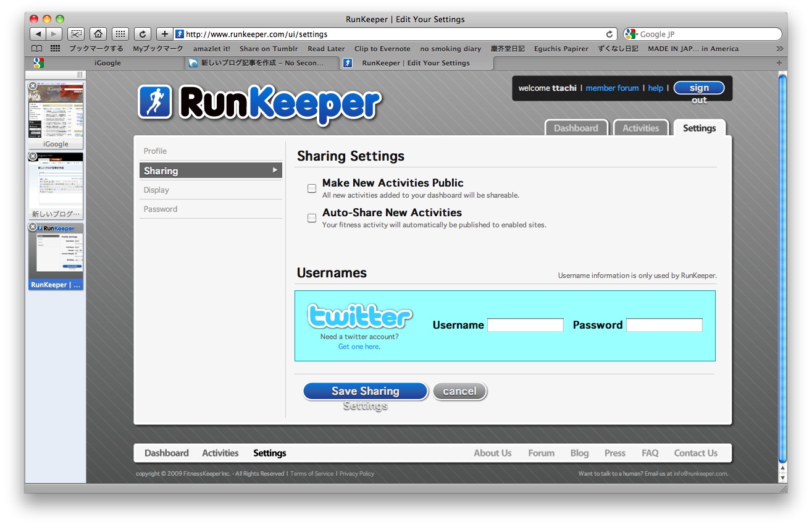The height and width of the screenshot is (530, 812).
Task: Open the Activities tab
Action: 641,128
